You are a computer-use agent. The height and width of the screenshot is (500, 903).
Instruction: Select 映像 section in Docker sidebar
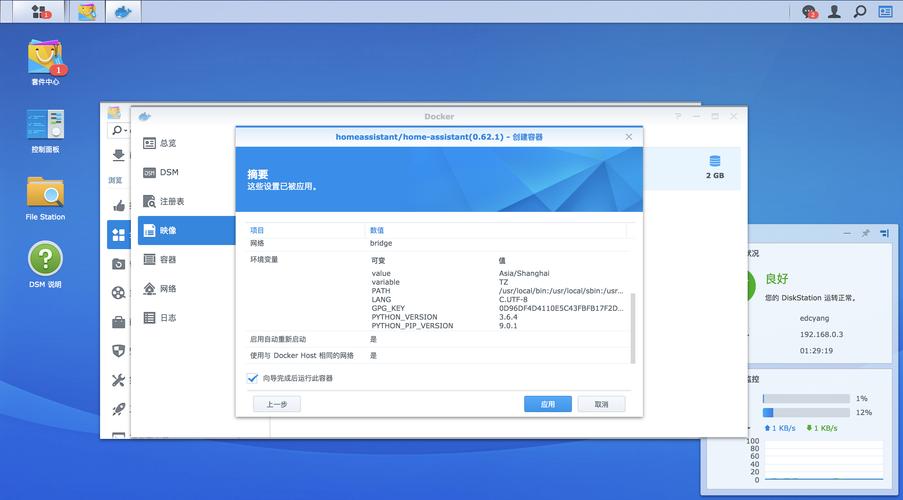[x=187, y=230]
